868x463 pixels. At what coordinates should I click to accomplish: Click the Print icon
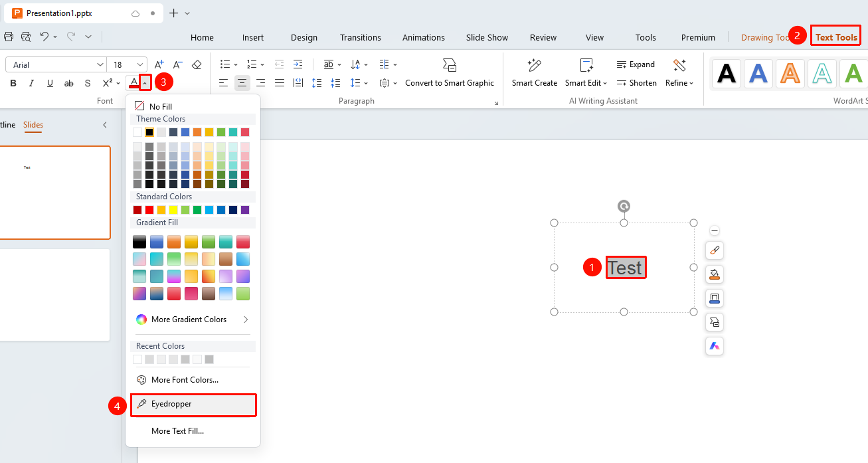tap(9, 37)
